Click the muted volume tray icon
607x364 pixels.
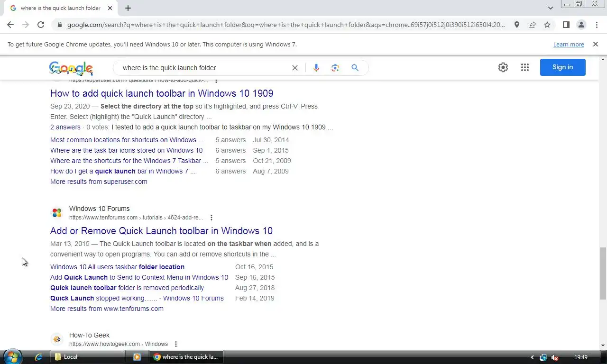tap(554, 357)
